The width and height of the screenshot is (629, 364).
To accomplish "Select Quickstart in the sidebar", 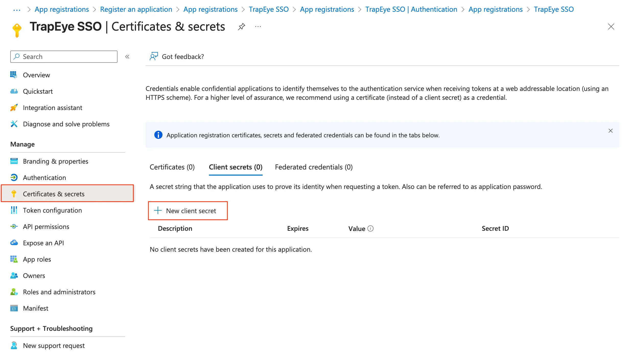I will (x=38, y=91).
